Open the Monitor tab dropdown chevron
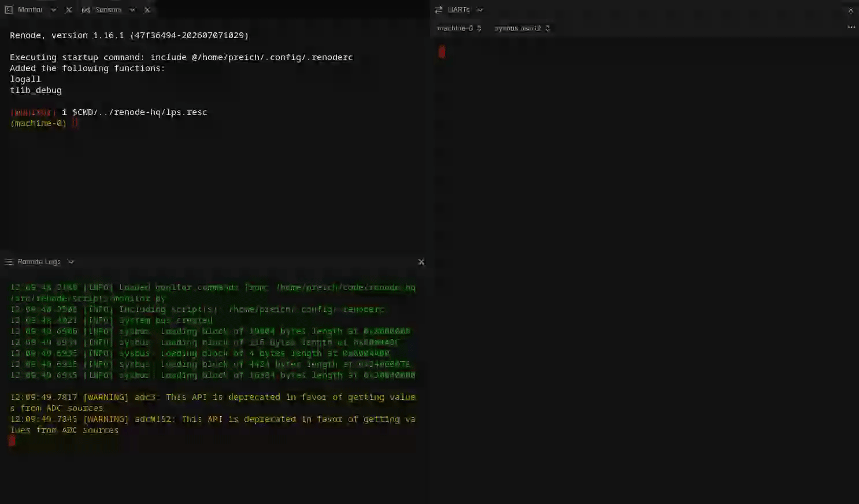859x504 pixels. coord(53,10)
